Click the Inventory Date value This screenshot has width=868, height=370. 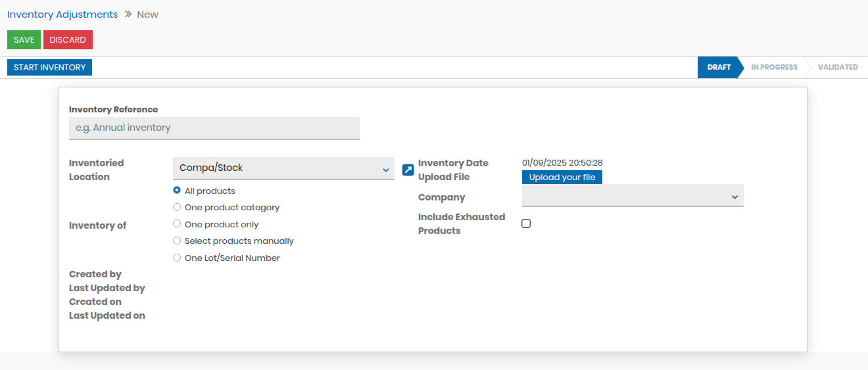(x=562, y=162)
